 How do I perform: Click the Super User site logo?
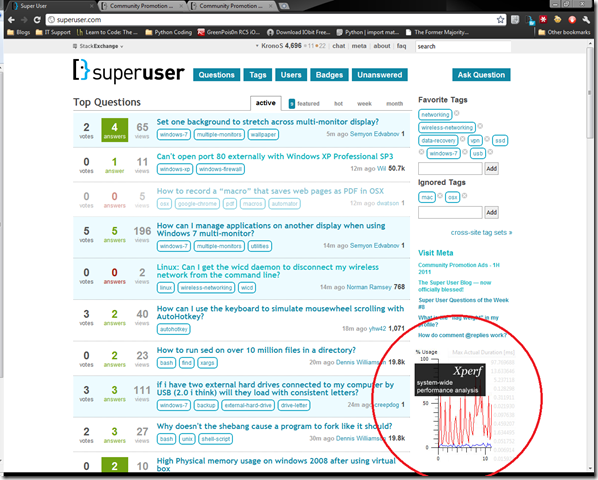(129, 71)
